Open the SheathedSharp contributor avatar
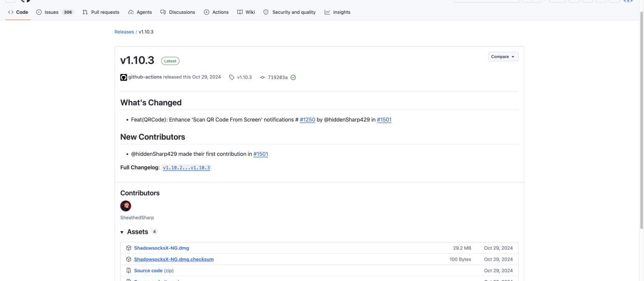The width and height of the screenshot is (644, 281). 126,206
